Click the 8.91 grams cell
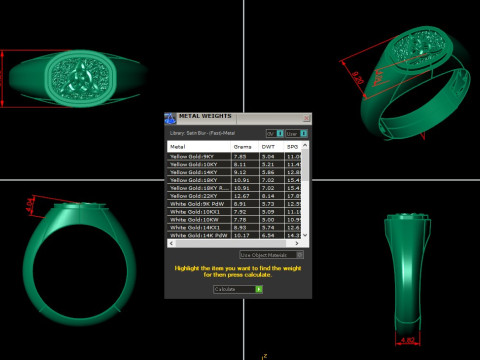This screenshot has width=480, height=360. point(245,204)
